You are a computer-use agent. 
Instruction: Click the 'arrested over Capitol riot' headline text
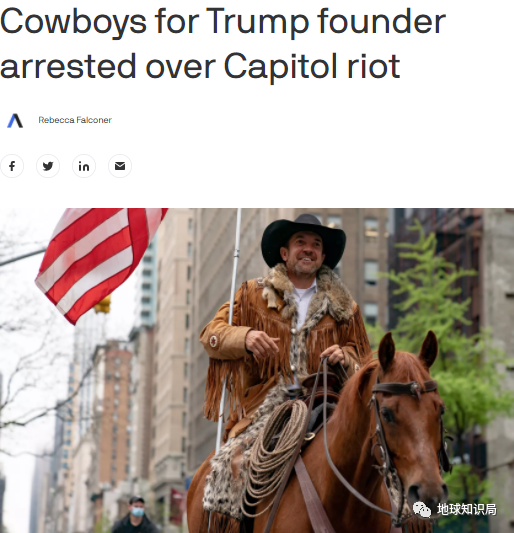(x=200, y=66)
